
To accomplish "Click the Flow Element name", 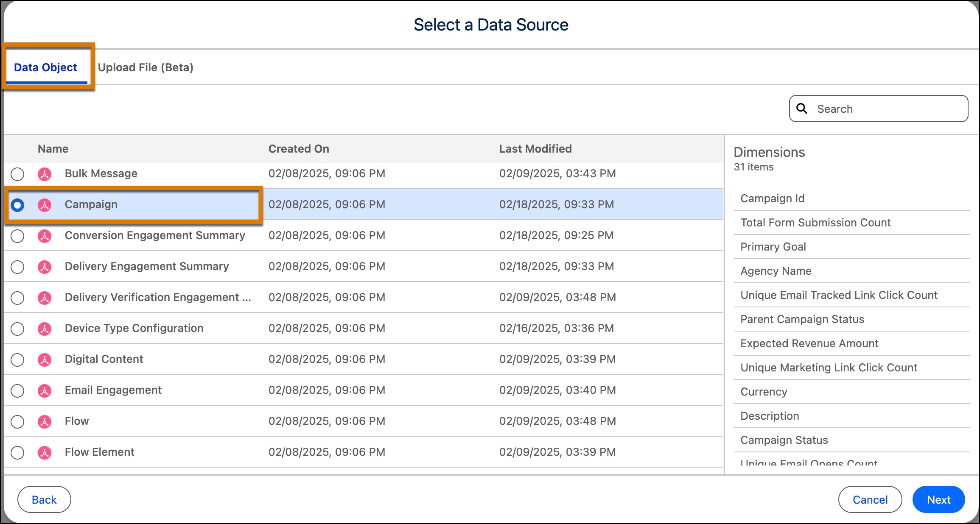I will click(x=100, y=452).
